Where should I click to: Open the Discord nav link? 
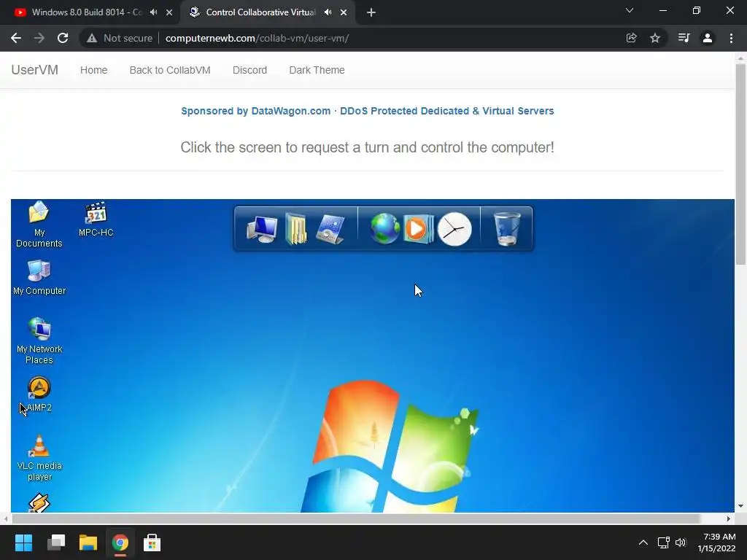pos(249,70)
